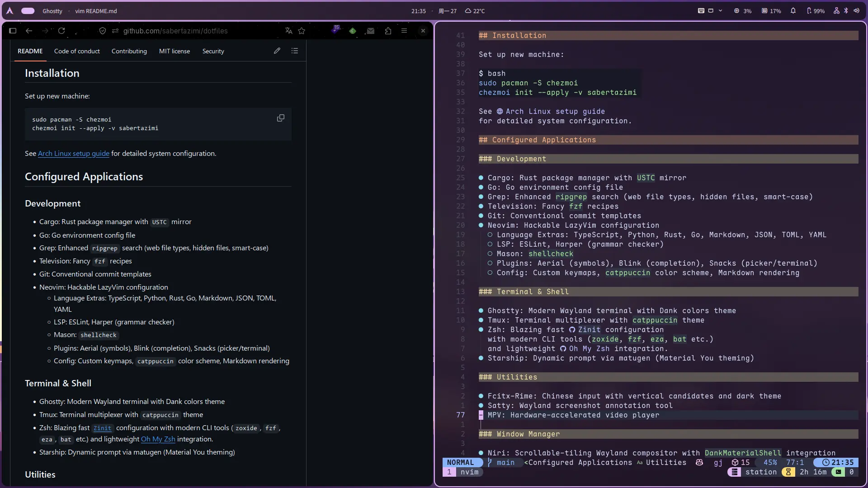Image resolution: width=868 pixels, height=488 pixels.
Task: Click the 'sudo pacman -S chezmoi' line in vim
Action: pyautogui.click(x=528, y=83)
